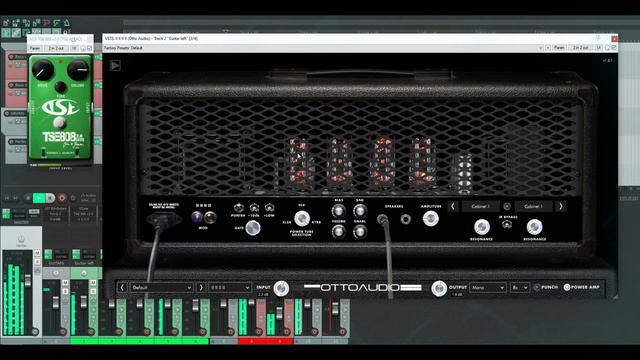Click the REAPER pause button
640x360 pixels.
tap(50, 198)
